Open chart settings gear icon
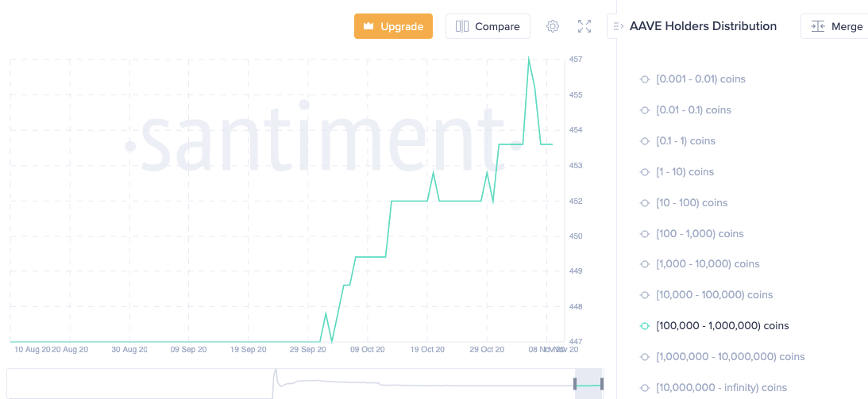 point(553,26)
